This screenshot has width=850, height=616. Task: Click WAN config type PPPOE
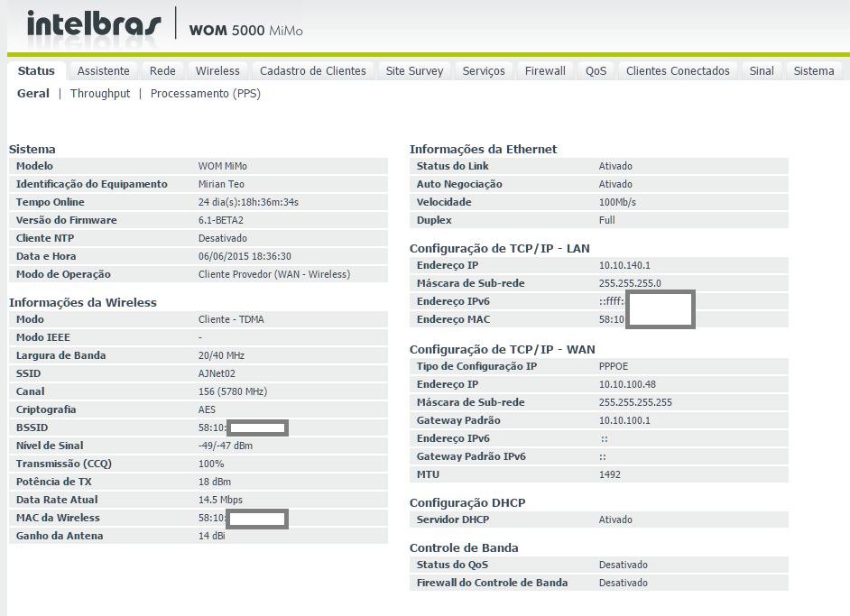pos(613,366)
